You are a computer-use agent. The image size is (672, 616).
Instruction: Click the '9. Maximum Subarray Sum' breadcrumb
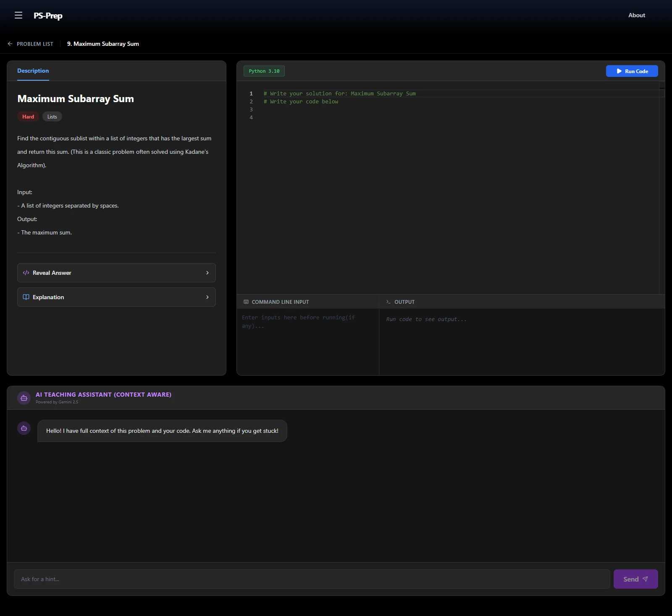[103, 44]
